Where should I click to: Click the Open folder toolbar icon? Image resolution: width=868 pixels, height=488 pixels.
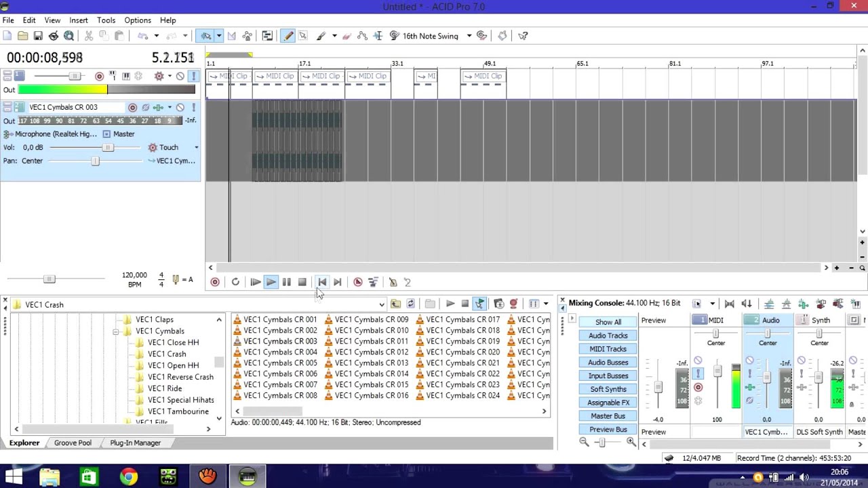23,36
